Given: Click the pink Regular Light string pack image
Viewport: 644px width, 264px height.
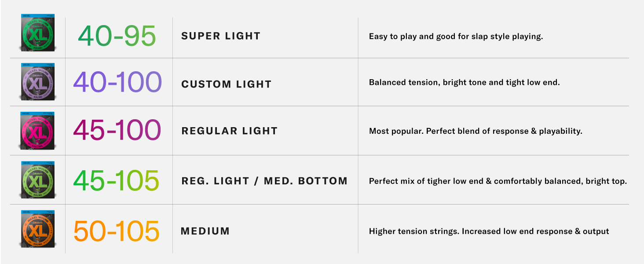Looking at the screenshot, I should (x=38, y=131).
